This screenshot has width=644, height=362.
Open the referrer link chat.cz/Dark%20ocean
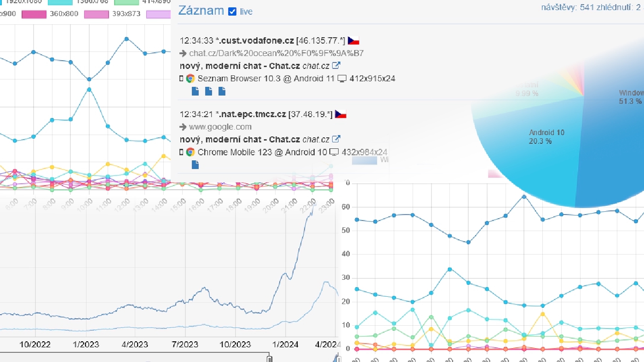pyautogui.click(x=276, y=53)
